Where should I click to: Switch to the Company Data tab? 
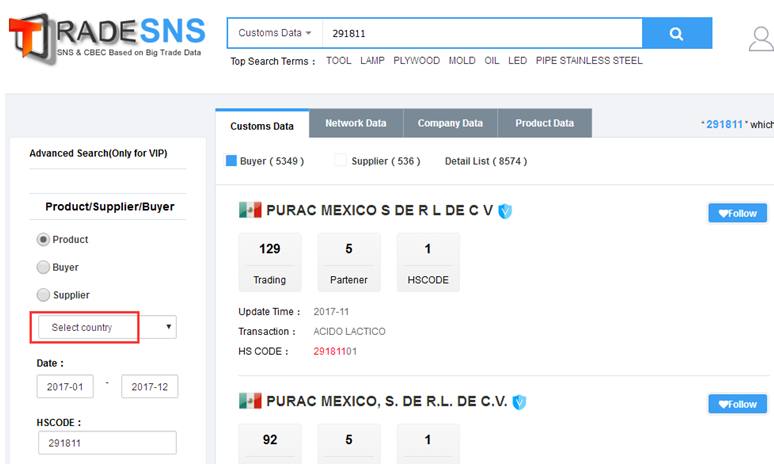[450, 123]
